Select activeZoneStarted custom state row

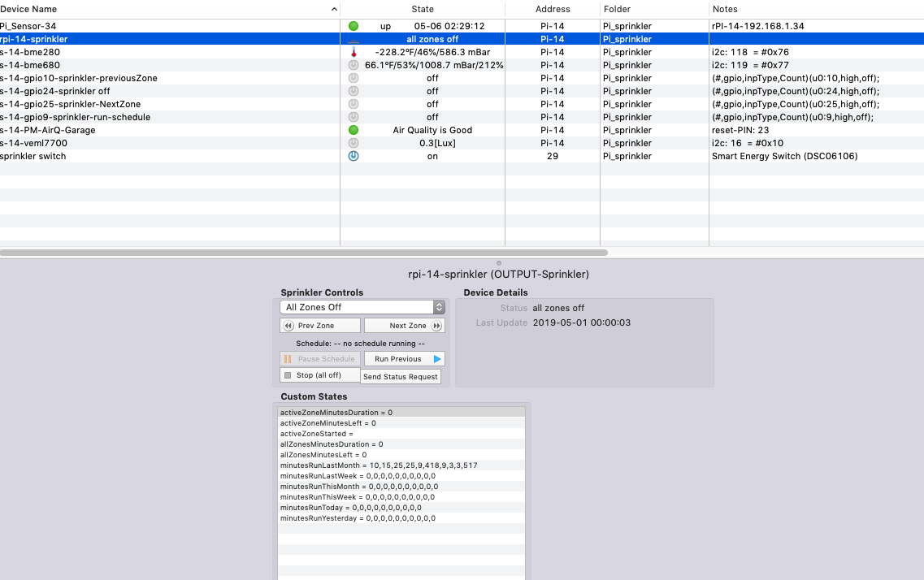(401, 434)
